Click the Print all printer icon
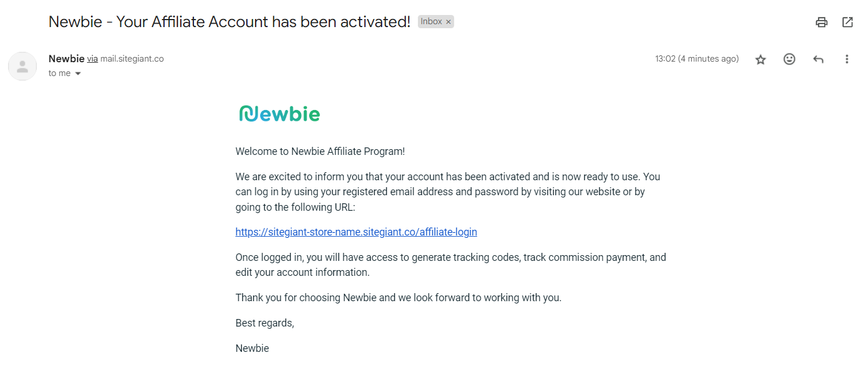868x368 pixels. [821, 22]
